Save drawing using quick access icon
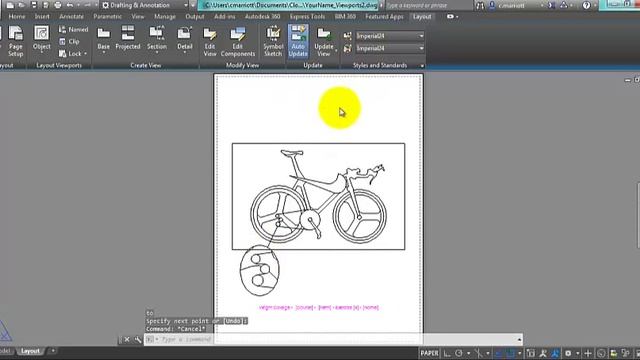Screen dimensions: 640x360 [x=34, y=5]
